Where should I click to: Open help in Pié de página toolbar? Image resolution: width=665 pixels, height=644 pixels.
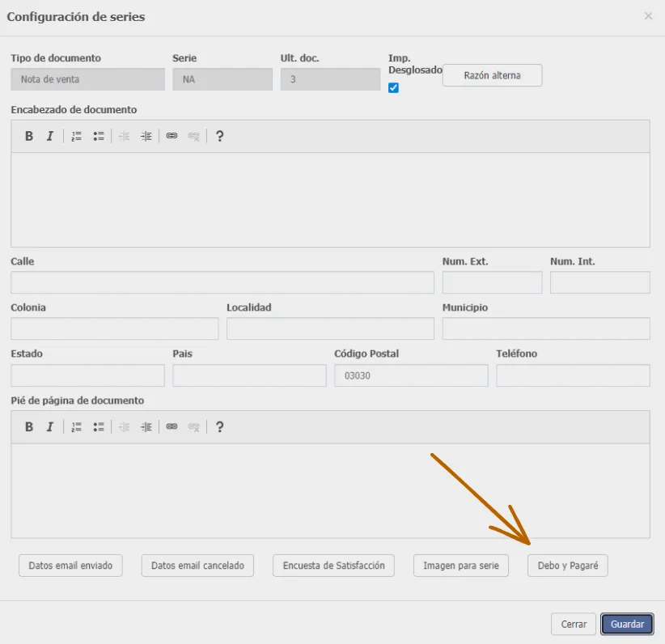[x=219, y=427]
